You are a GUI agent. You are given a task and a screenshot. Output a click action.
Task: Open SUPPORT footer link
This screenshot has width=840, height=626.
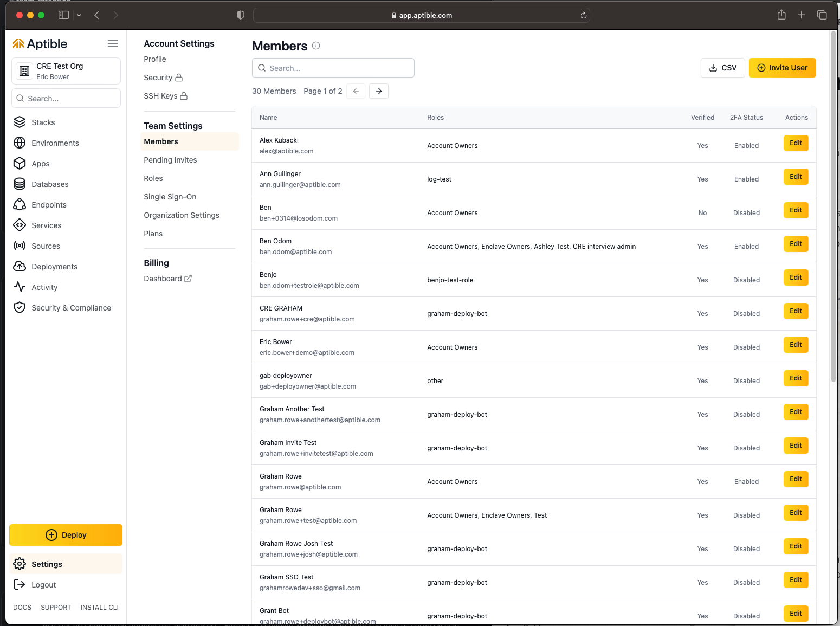[x=56, y=608]
